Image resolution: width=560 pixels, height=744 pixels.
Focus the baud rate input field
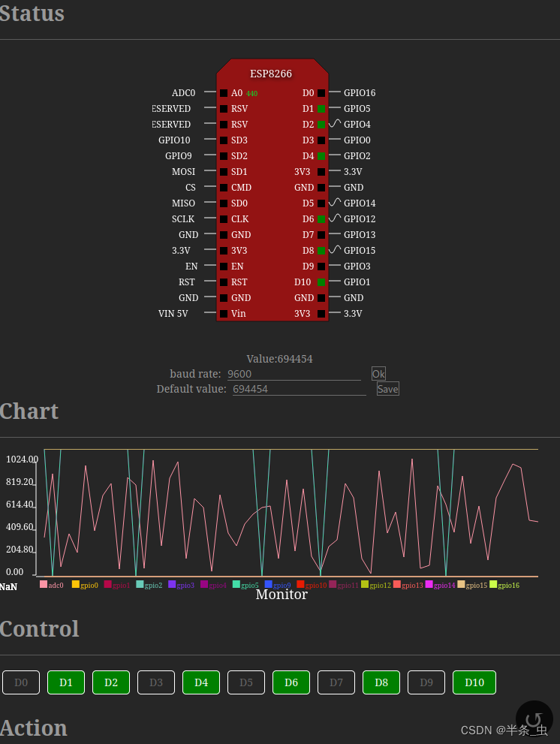pos(294,374)
